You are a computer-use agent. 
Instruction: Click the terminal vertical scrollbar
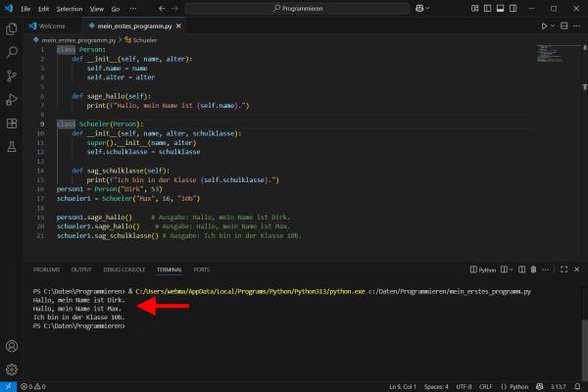pyautogui.click(x=584, y=350)
